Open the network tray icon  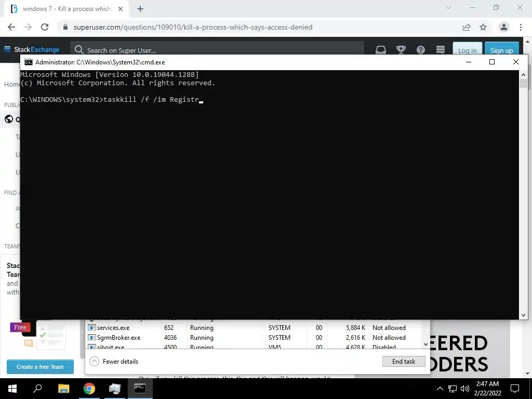click(x=453, y=389)
